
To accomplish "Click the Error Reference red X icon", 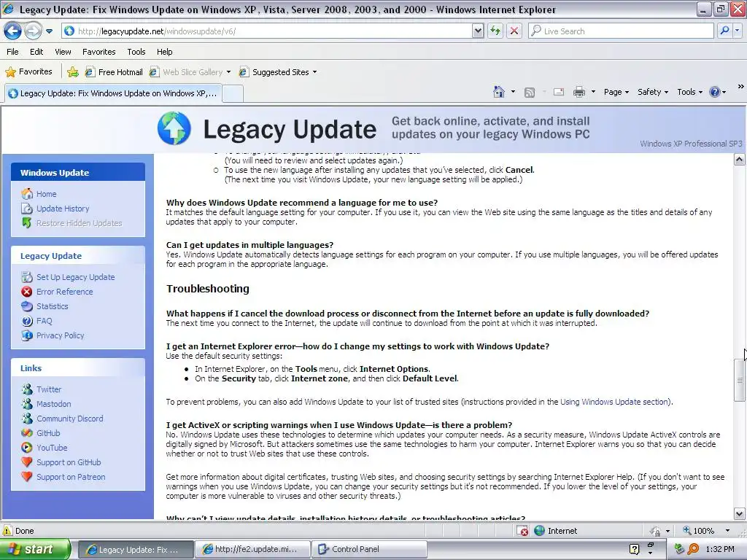I will pyautogui.click(x=27, y=292).
